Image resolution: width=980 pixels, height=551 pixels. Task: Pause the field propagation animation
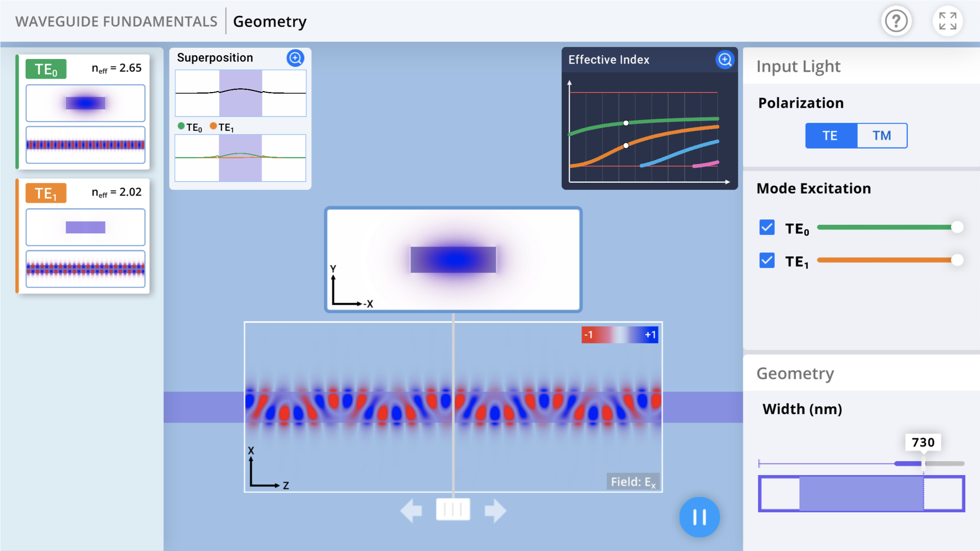click(x=699, y=517)
